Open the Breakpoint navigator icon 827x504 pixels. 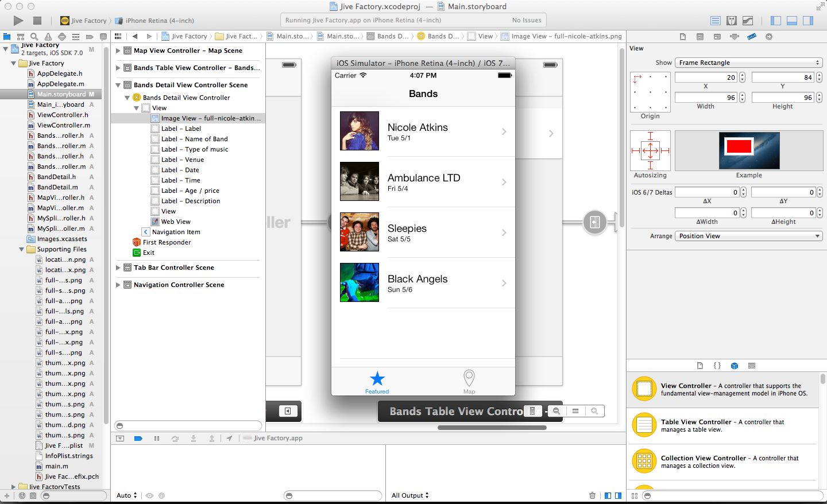(x=90, y=37)
